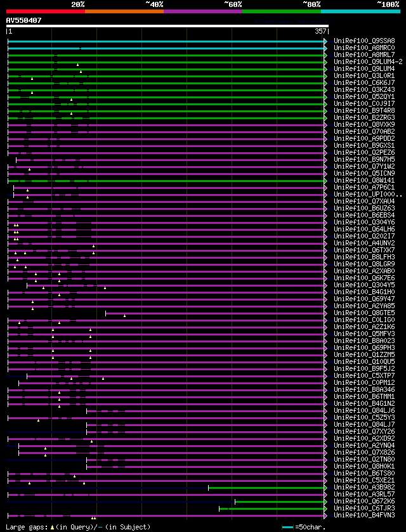Click the UniRef100_B4FVN3 label

click(364, 516)
